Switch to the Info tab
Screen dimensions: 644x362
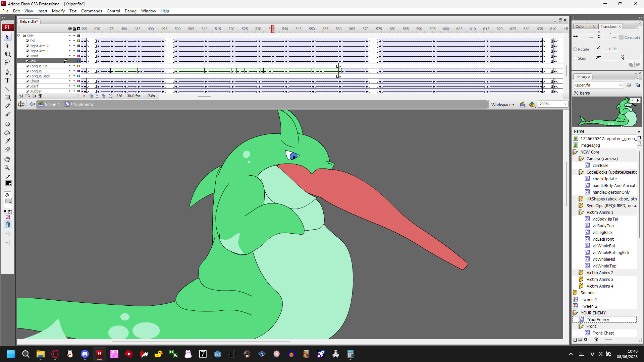click(592, 26)
